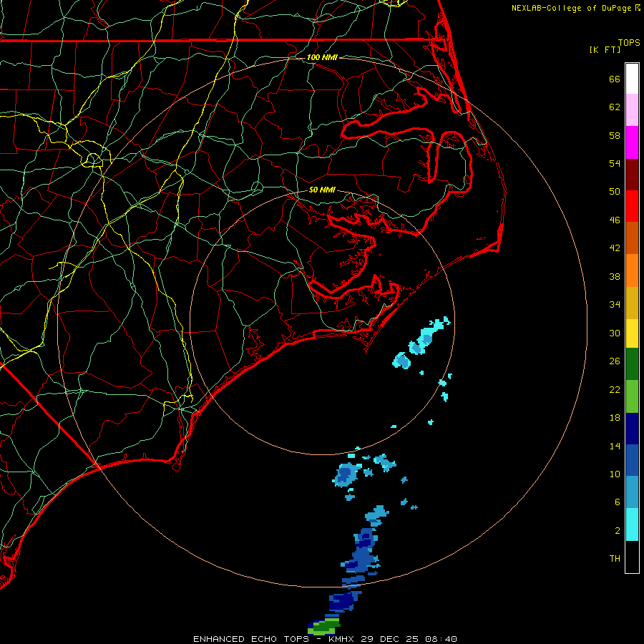Select the orange 38 legend block
The image size is (644, 644).
[632, 270]
